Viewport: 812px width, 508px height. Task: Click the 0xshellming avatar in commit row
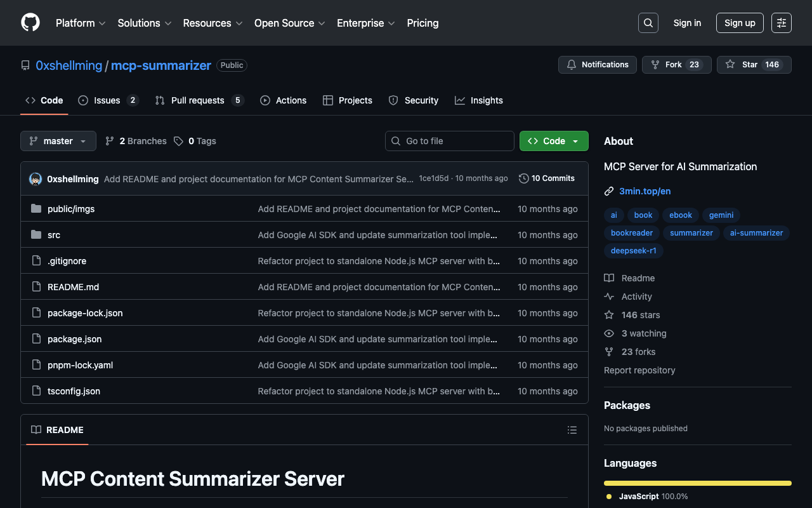tap(36, 179)
